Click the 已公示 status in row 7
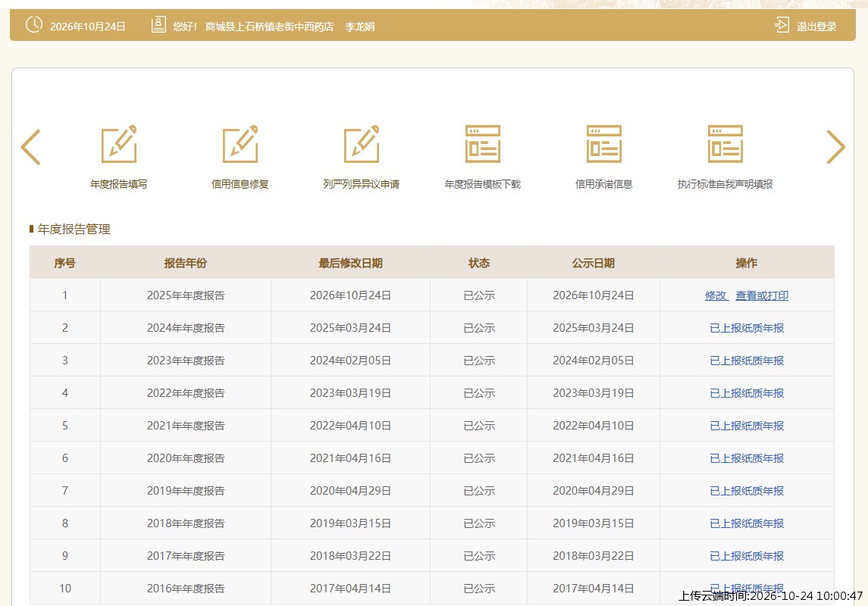 [x=479, y=492]
